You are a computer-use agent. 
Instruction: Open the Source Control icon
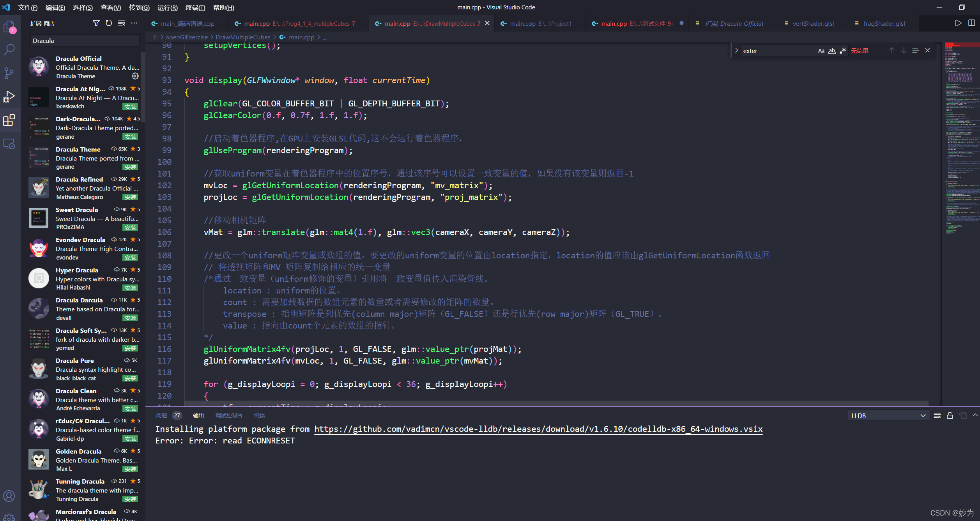tap(10, 72)
